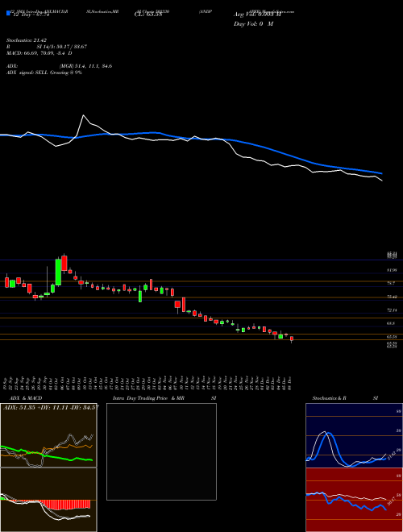Click the 81.98 price axis label
Viewport: 403px width, 532px height.
coord(392,270)
